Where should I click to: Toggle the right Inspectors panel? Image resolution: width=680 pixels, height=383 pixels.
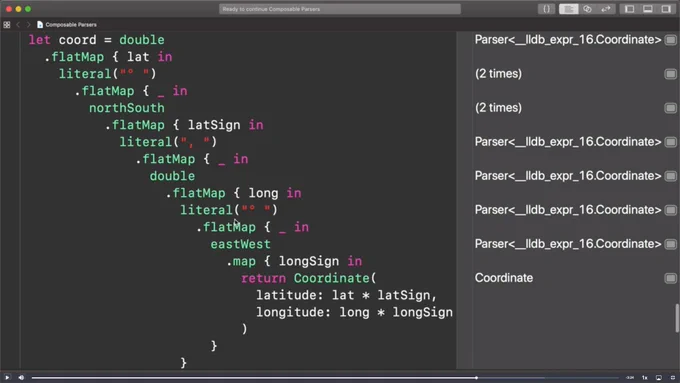[x=666, y=9]
